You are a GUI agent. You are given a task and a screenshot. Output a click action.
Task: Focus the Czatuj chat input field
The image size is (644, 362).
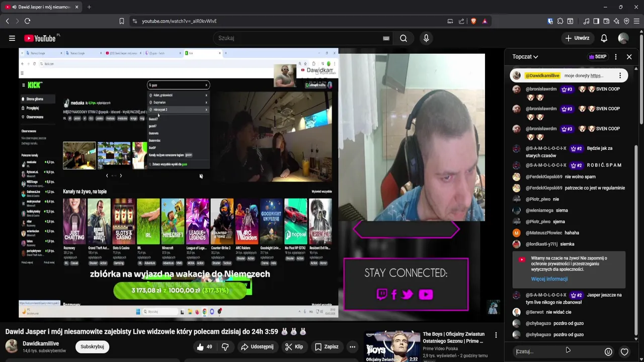556,352
